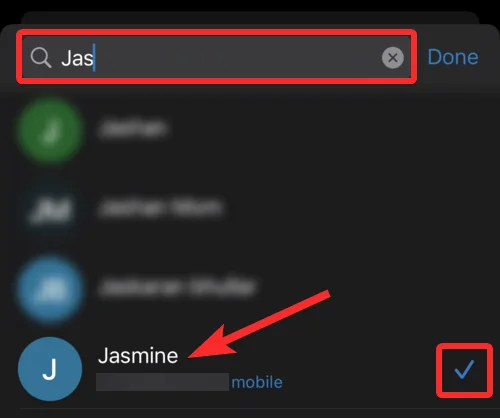Click the empty search field space before the X

[237, 57]
